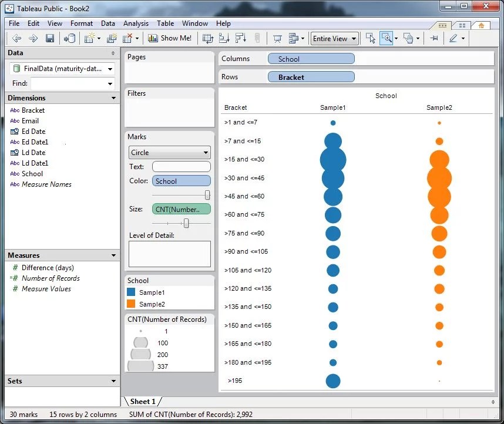Sort ascending using toolbar icon
Screen dimensions: 504x424
(224, 38)
